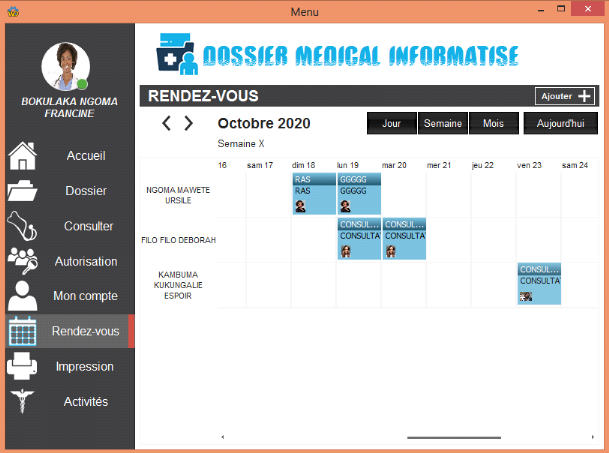The height and width of the screenshot is (453, 609).
Task: Click the plus icon in Ajouter
Action: (x=584, y=96)
